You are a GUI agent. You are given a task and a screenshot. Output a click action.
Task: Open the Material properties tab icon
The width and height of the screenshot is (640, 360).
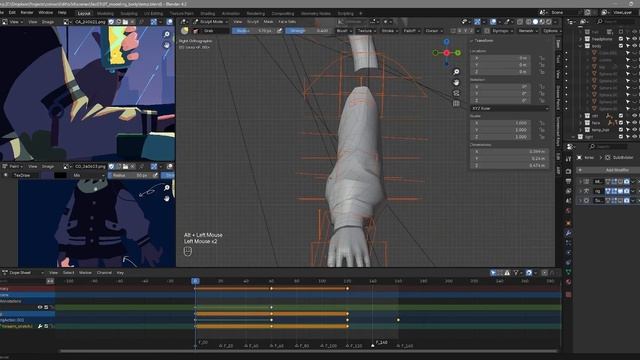tap(568, 282)
